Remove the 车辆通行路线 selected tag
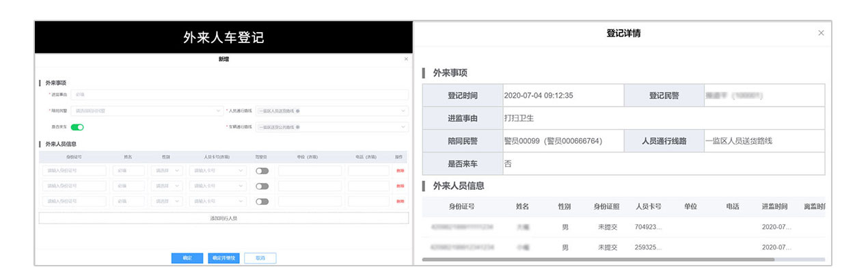Image resolution: width=868 pixels, height=278 pixels. tap(298, 127)
